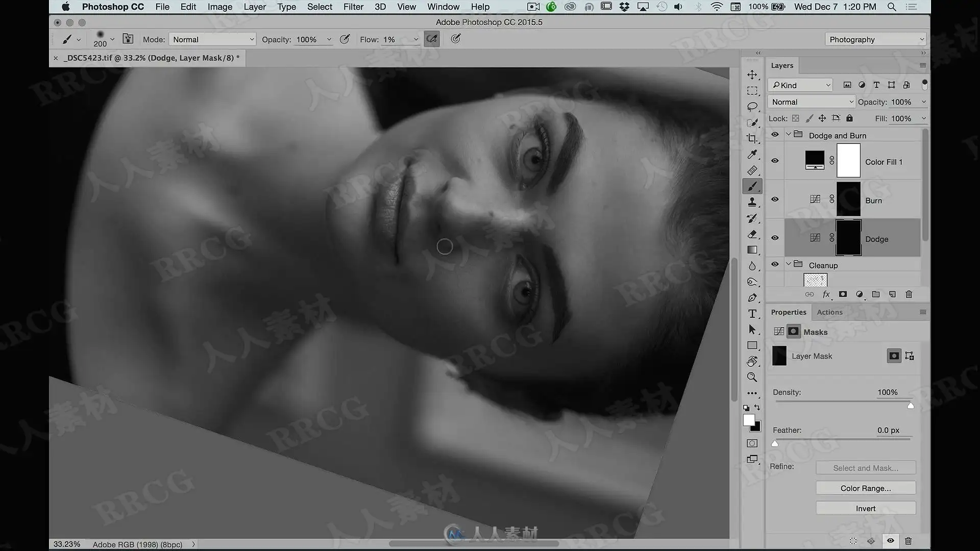Select the Lasso tool
980x551 pixels.
coord(752,107)
